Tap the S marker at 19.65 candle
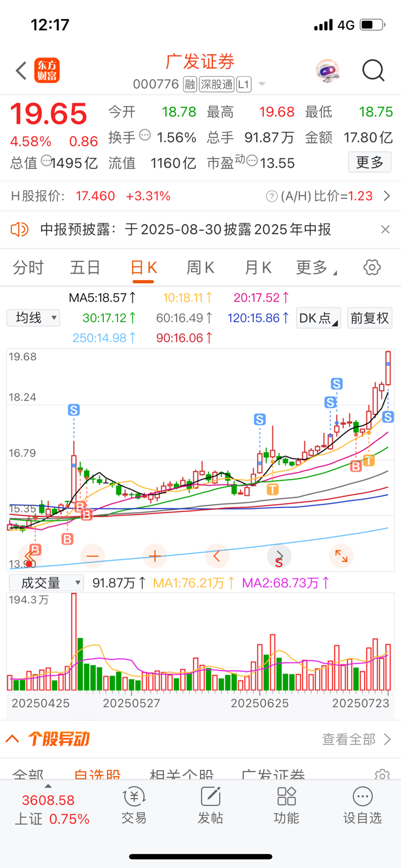 [387, 417]
